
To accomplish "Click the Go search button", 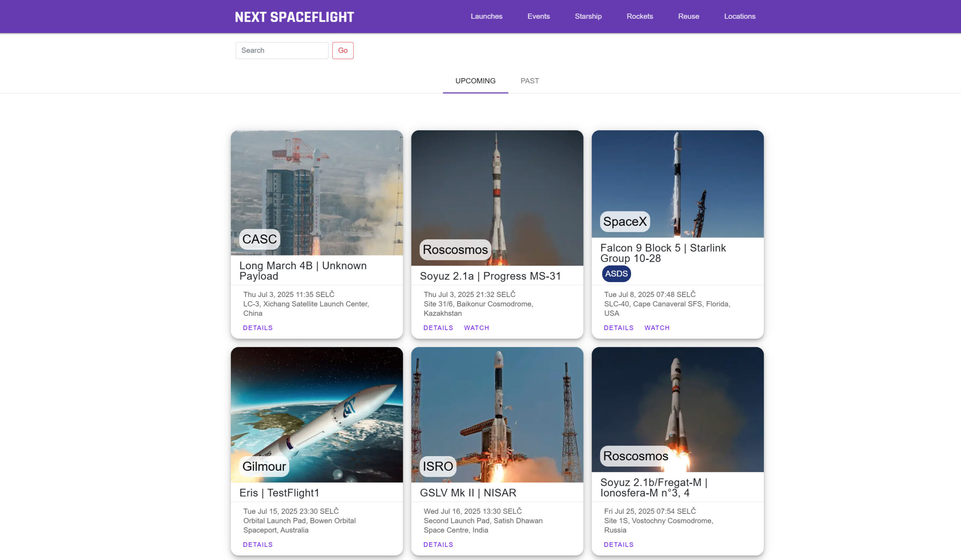I will point(342,50).
